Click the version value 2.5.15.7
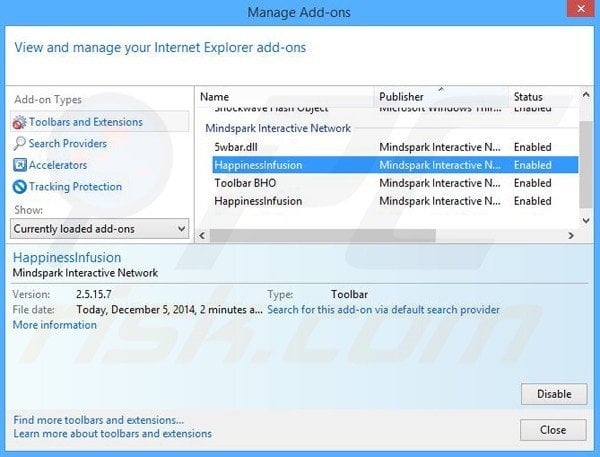Viewport: 600px width, 457px height. tap(94, 294)
